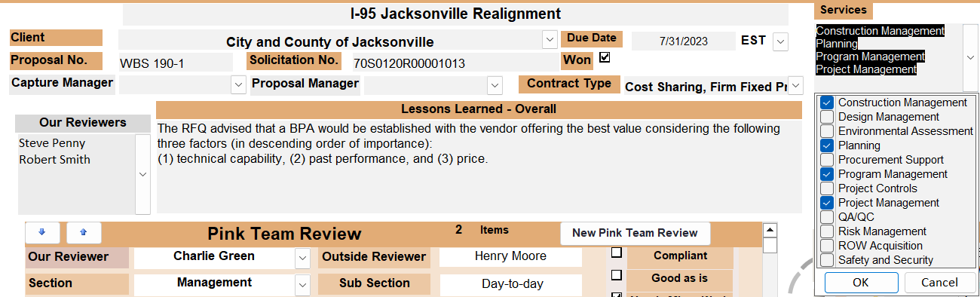980x297 pixels.
Task: Click the Due Date field 7/31/2023
Action: (x=683, y=41)
